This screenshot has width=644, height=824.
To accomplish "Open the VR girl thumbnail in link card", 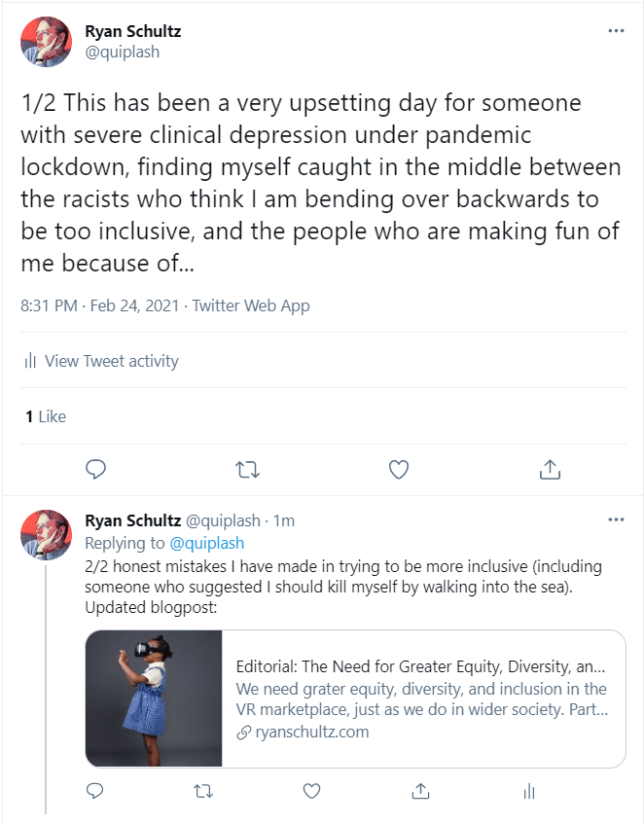I will coord(154,699).
